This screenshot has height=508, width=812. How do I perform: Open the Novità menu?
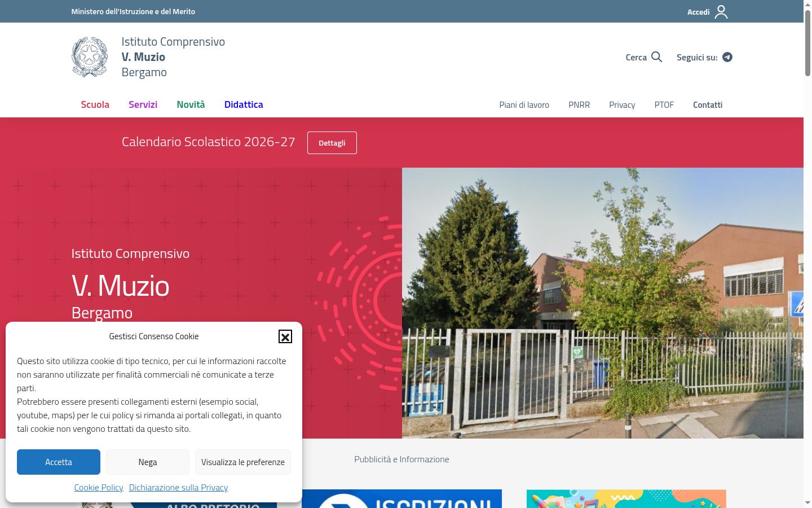click(x=191, y=104)
